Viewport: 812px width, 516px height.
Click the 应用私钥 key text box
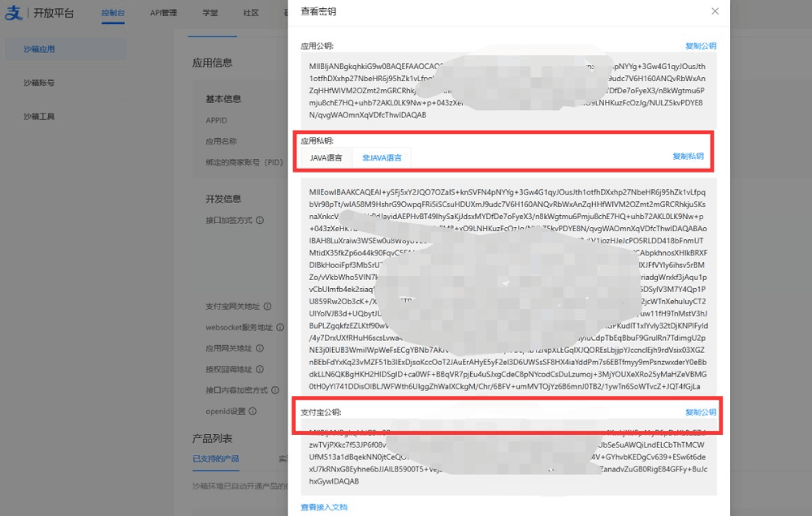pos(508,286)
